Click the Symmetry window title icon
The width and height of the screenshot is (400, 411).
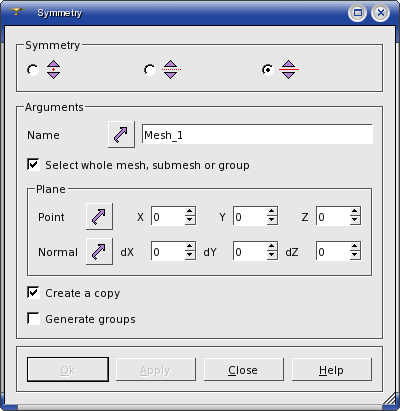[17, 12]
